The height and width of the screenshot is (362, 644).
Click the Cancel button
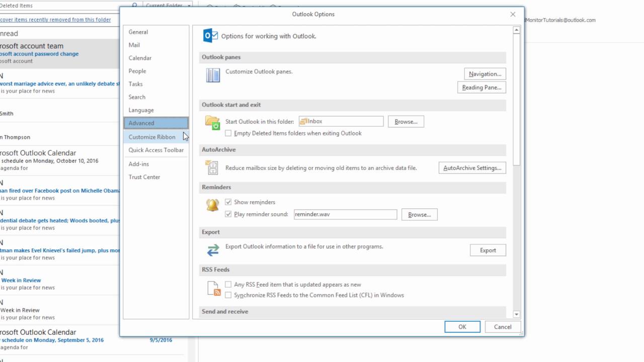[x=503, y=327]
